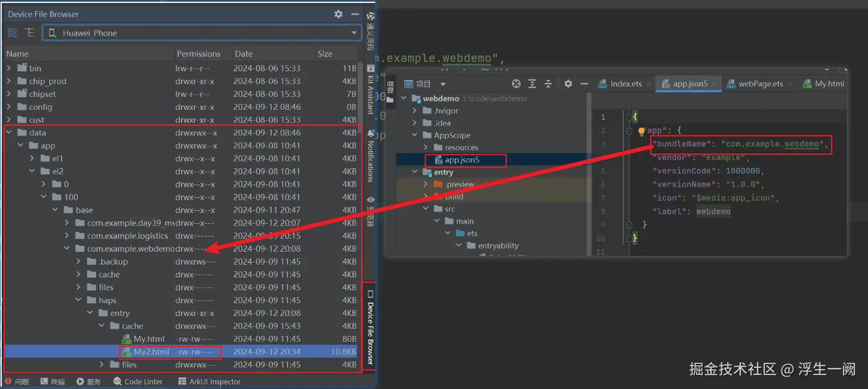Select the base folder row

tap(182, 210)
